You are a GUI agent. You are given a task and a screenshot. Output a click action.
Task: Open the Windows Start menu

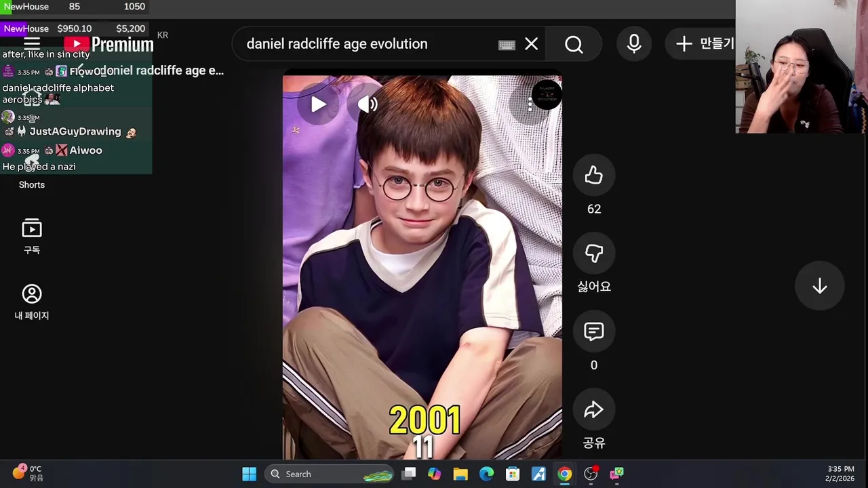click(249, 474)
